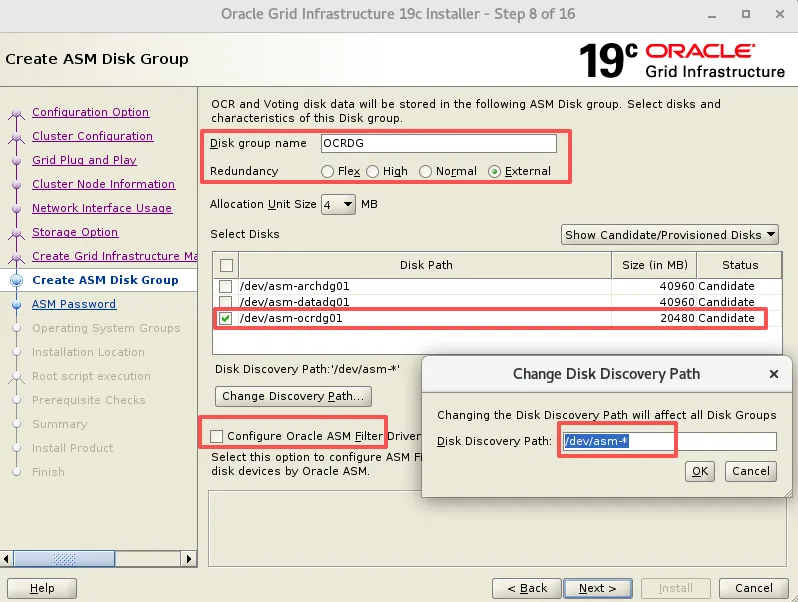Screen dimensions: 798x602
Task: Open the Configuration Option step link
Action: (91, 112)
